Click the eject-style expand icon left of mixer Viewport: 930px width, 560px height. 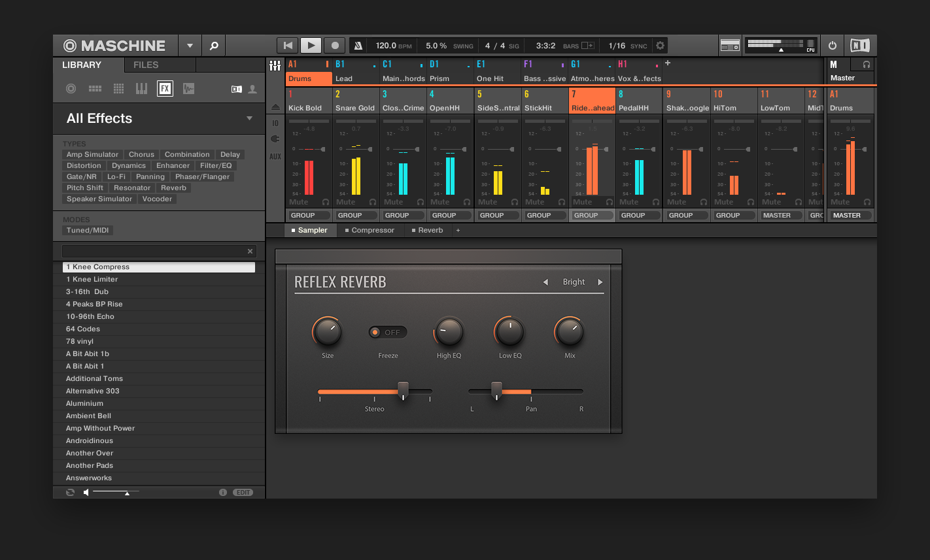(275, 107)
